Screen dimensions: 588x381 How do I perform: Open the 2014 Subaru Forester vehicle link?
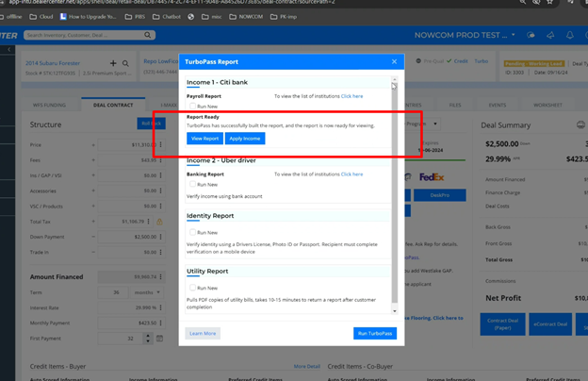(53, 63)
